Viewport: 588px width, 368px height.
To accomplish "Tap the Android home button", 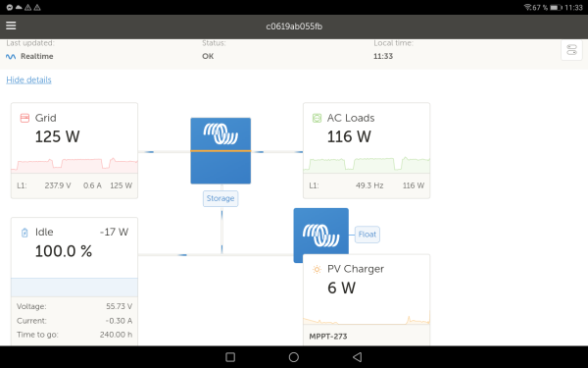I will (294, 357).
